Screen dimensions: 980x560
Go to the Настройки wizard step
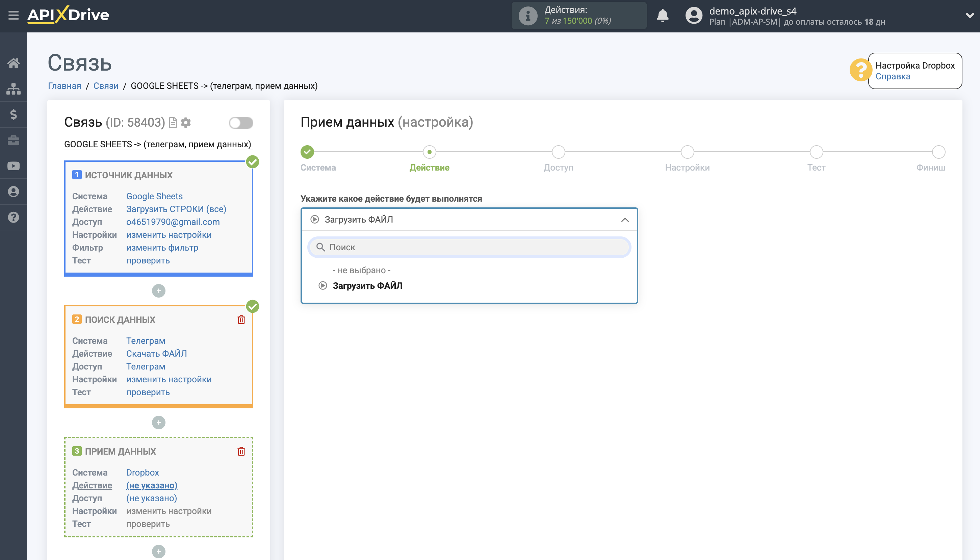click(x=687, y=152)
